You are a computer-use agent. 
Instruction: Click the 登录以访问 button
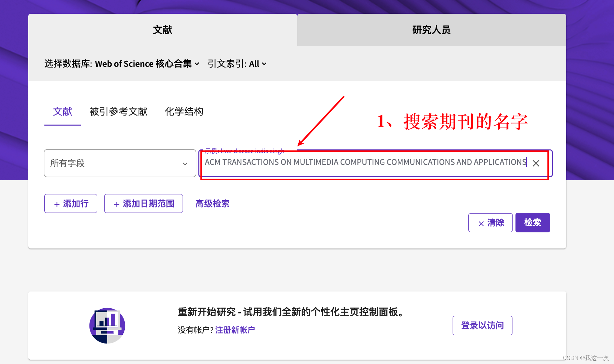483,325
